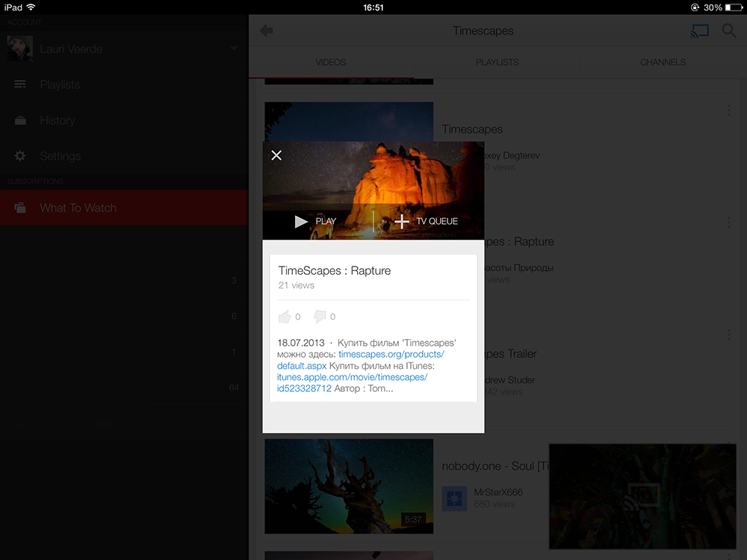Tap the battery indicator in status bar

[x=734, y=7]
